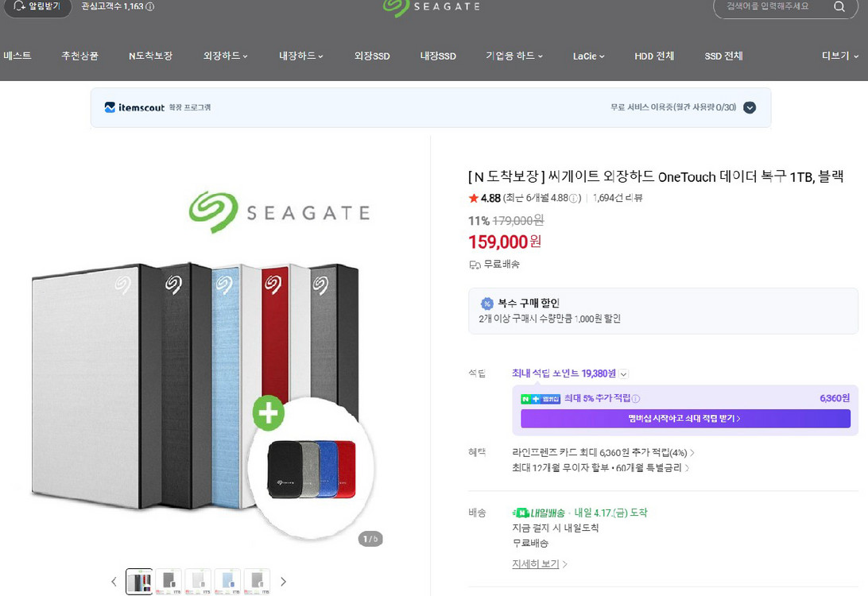Open info icon next to 관심고객수

[150, 6]
